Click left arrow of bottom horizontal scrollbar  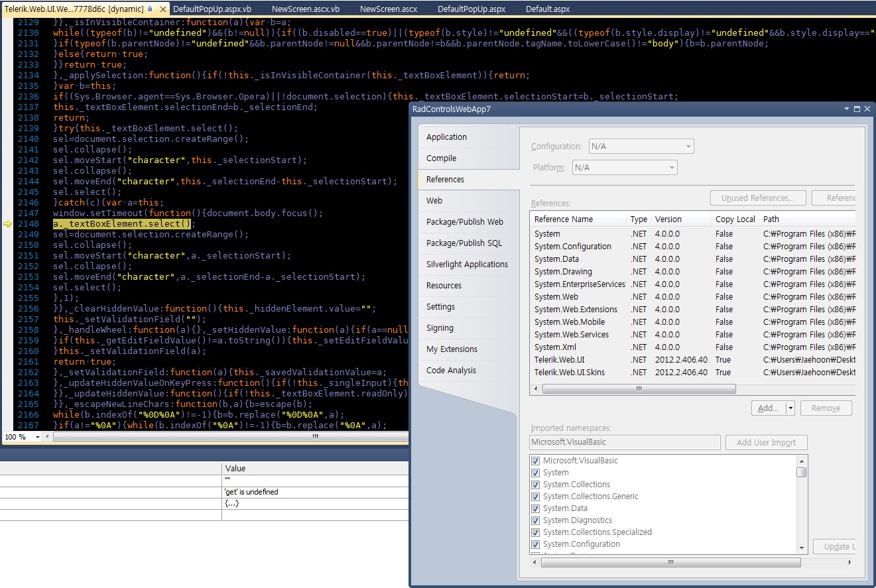click(534, 563)
